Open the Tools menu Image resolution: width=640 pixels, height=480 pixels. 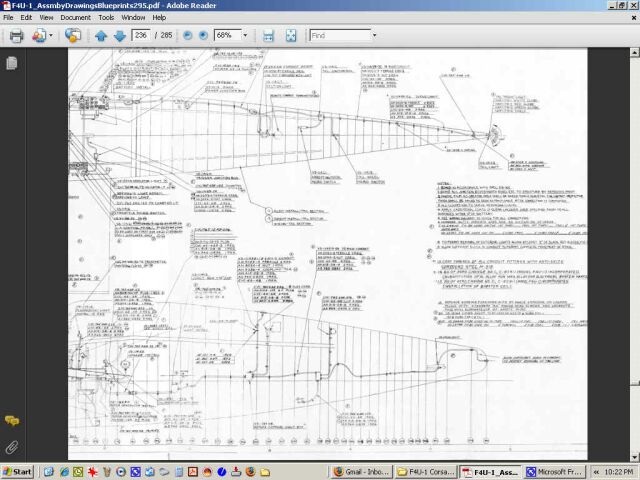106,18
